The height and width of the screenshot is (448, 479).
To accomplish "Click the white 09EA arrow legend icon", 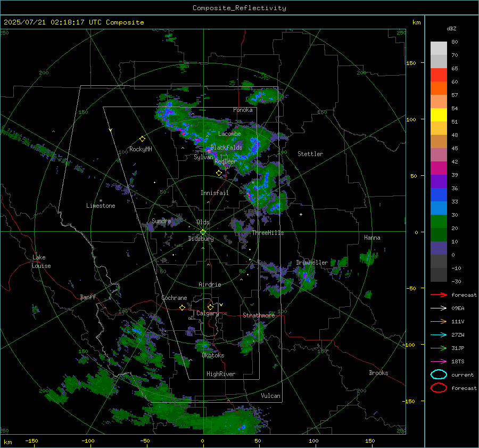I will click(x=439, y=308).
